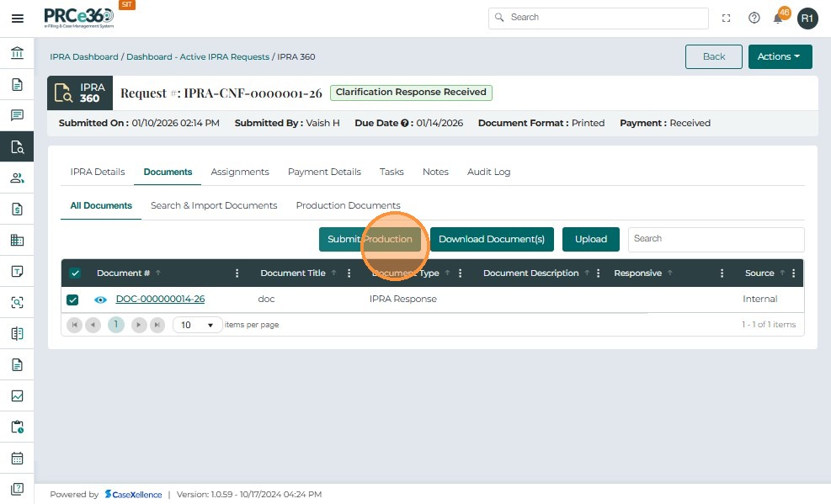The width and height of the screenshot is (831, 504).
Task: Open Document Description column options menu
Action: (599, 273)
